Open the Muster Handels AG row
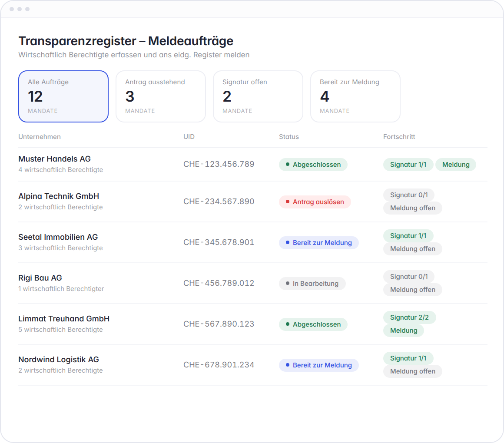This screenshot has width=504, height=443. pos(252,164)
